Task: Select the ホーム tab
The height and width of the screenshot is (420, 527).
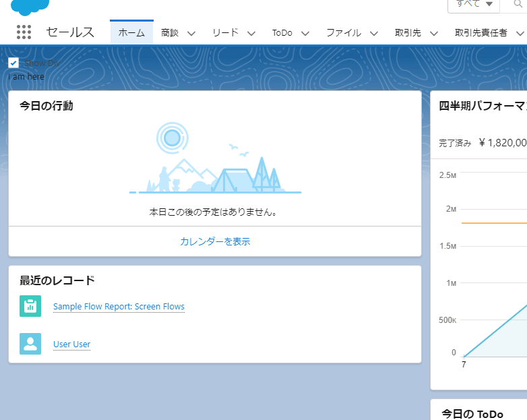Action: [131, 32]
